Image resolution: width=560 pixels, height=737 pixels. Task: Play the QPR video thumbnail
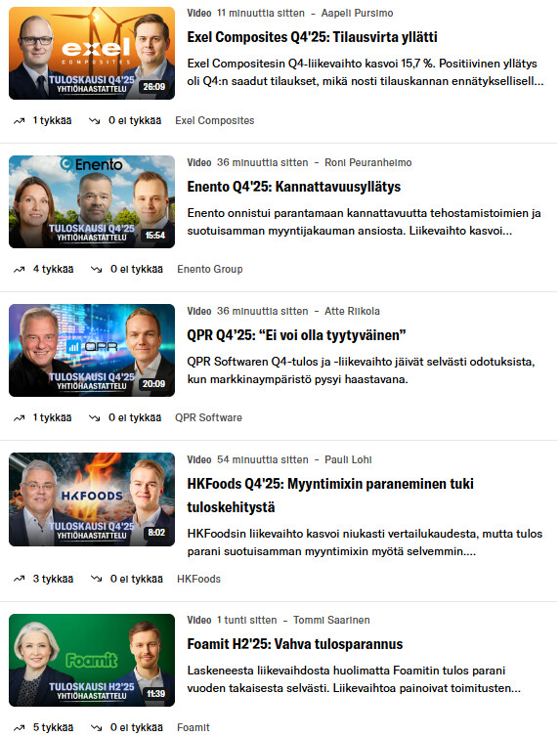[x=92, y=350]
